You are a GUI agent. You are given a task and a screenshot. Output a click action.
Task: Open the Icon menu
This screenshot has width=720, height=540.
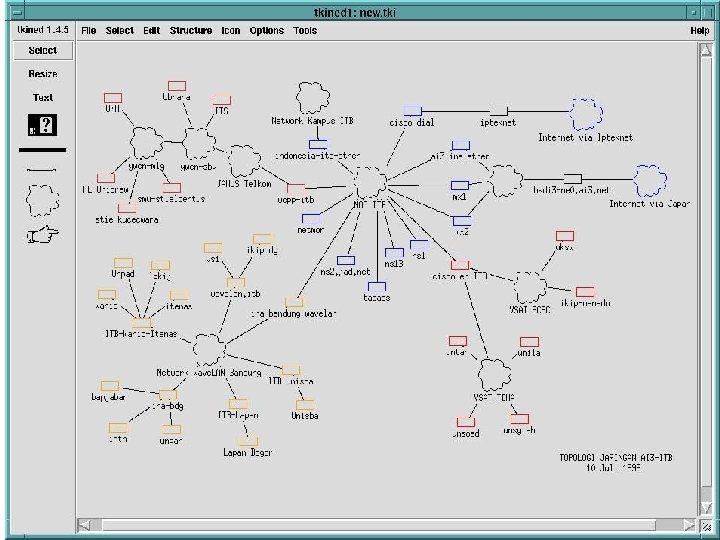231,31
